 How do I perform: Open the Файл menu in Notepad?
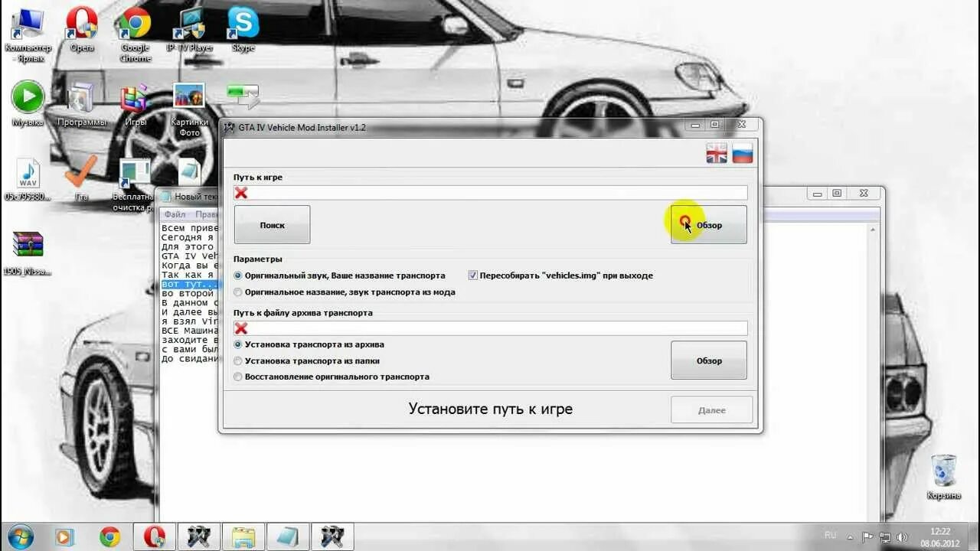click(174, 215)
